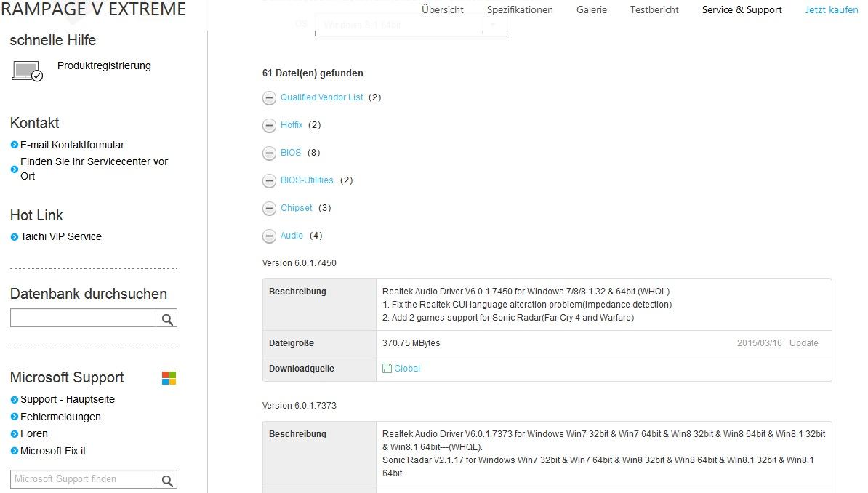868x493 pixels.
Task: Open Finden Sie Ihr Servicecenter vor Ort
Action: (94, 169)
